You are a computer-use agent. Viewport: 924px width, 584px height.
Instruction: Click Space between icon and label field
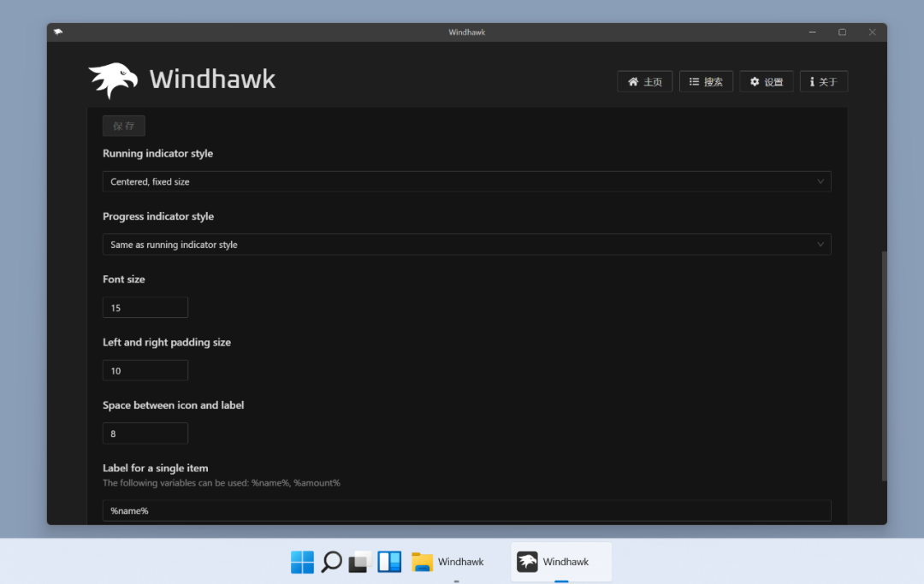click(x=145, y=434)
